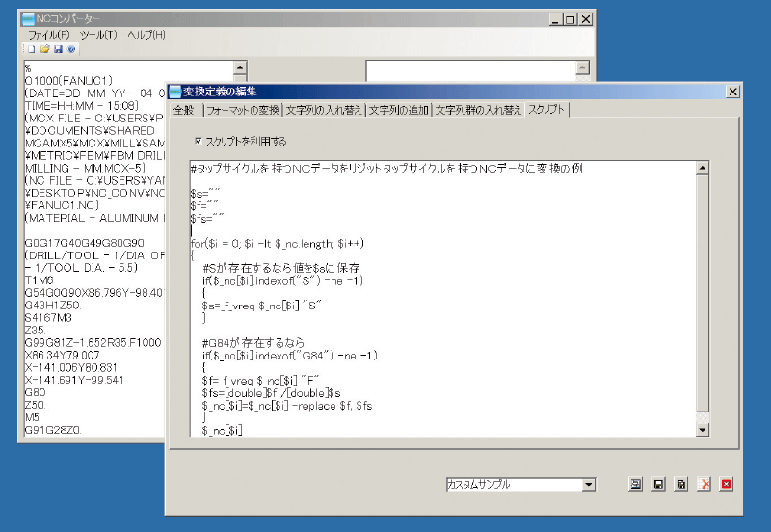Click the floppy disk save icon in dialog
This screenshot has height=532, width=771.
tap(658, 484)
